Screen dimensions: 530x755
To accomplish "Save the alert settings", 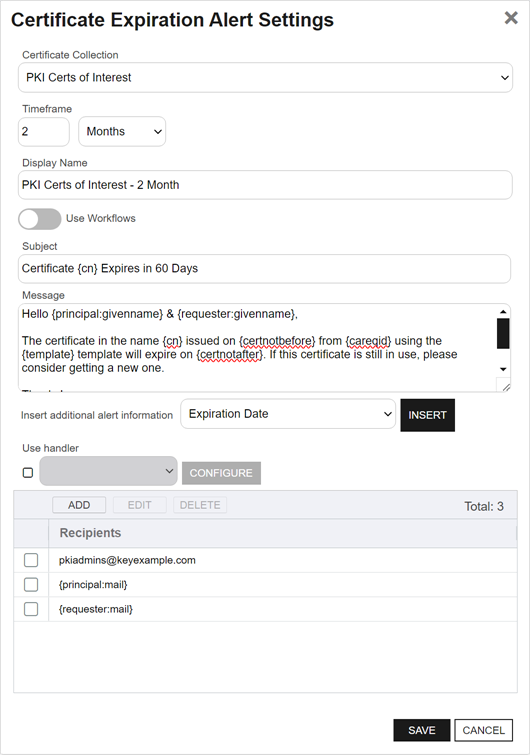I will coord(422,730).
